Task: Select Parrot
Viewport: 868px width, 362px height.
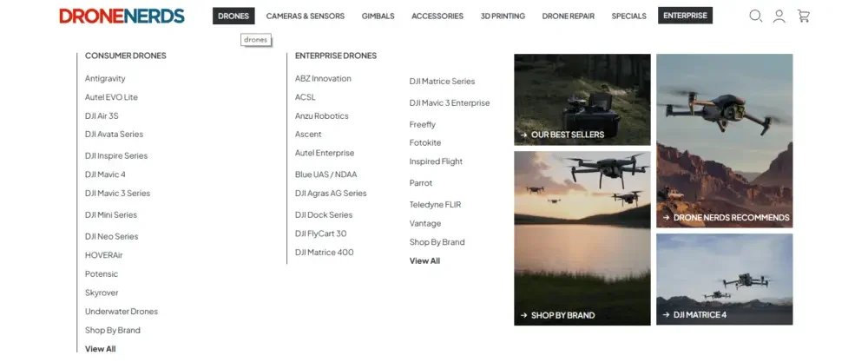Action: [x=421, y=184]
